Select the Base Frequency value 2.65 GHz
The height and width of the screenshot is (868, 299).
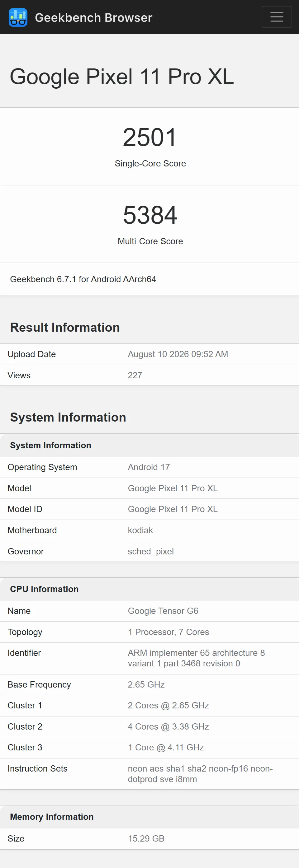click(x=146, y=685)
